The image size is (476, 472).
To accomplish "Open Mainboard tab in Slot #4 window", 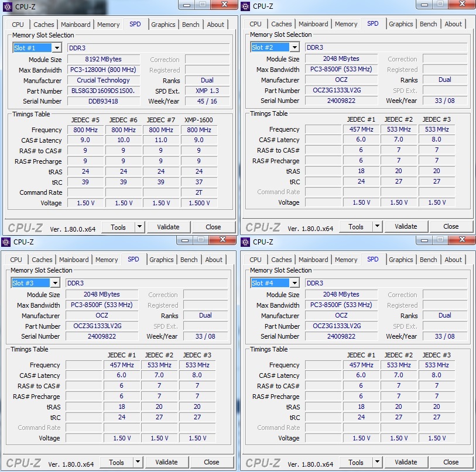I will 313,260.
